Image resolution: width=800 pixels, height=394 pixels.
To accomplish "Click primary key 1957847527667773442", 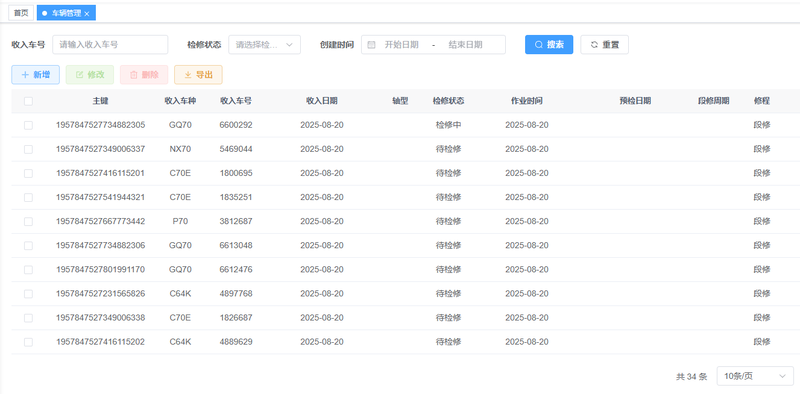I will point(101,221).
